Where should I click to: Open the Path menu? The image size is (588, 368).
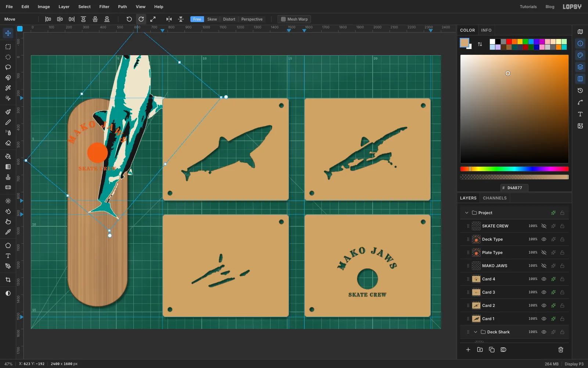point(122,7)
